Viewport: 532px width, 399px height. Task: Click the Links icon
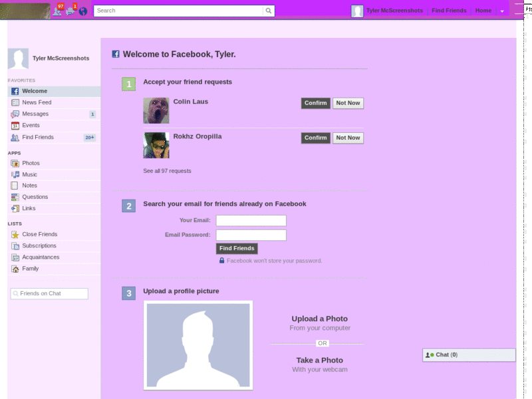pos(15,209)
